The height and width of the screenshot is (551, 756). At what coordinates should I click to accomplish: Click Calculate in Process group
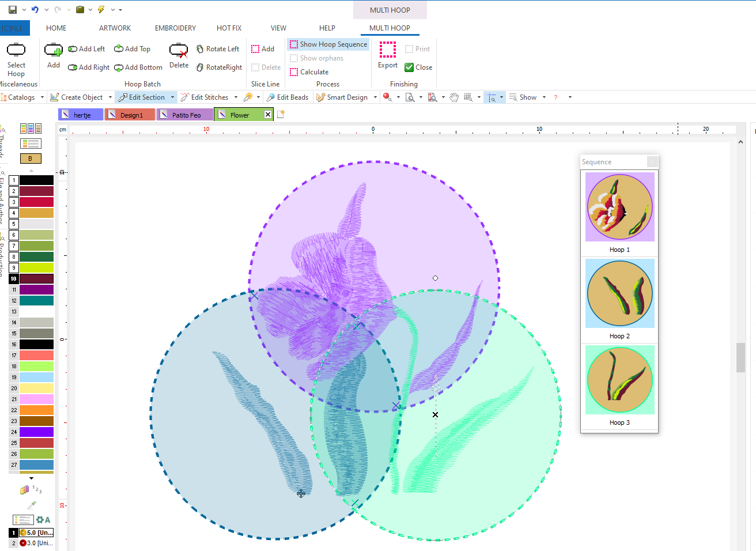(x=309, y=72)
